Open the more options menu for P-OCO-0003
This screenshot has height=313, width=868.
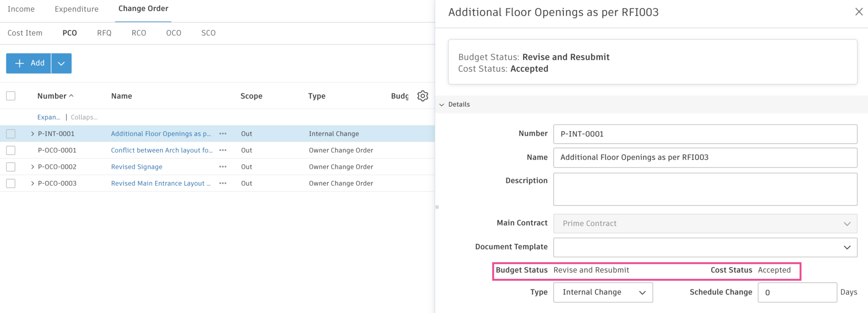point(223,183)
